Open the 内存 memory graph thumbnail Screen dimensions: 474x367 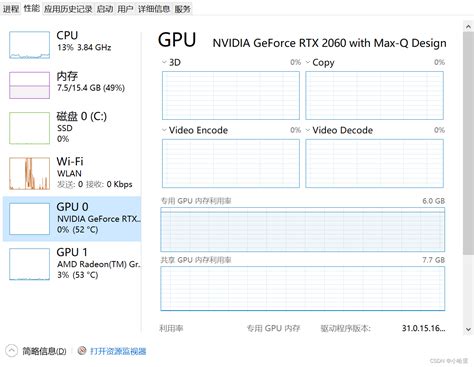click(x=30, y=85)
